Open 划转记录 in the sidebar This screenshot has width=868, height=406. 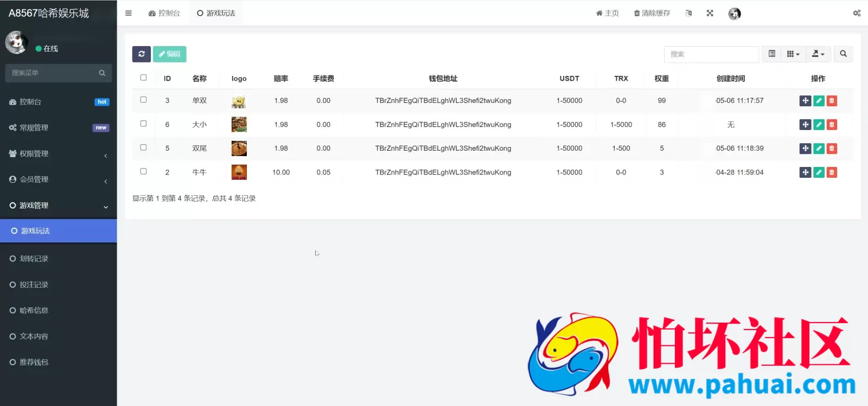[x=59, y=259]
